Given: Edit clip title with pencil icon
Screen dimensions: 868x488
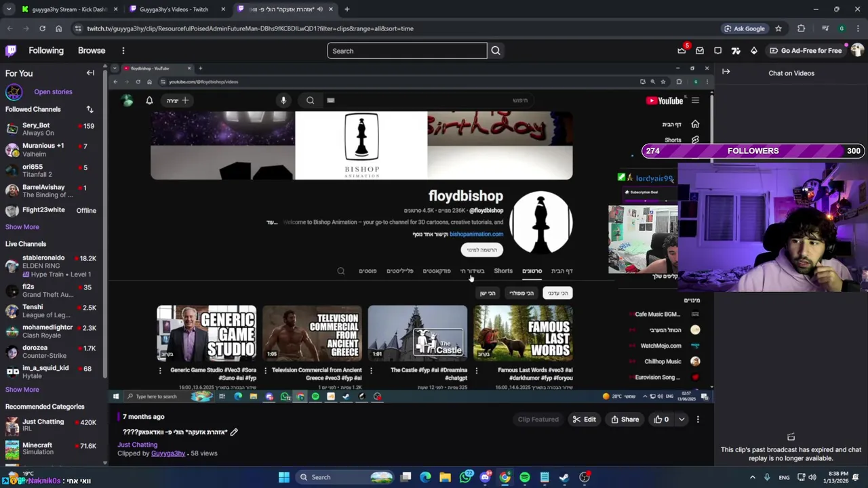Looking at the screenshot, I should click(x=234, y=432).
